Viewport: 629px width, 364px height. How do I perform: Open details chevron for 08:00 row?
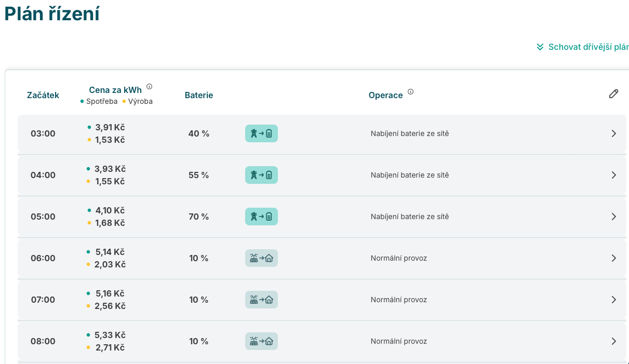point(613,341)
